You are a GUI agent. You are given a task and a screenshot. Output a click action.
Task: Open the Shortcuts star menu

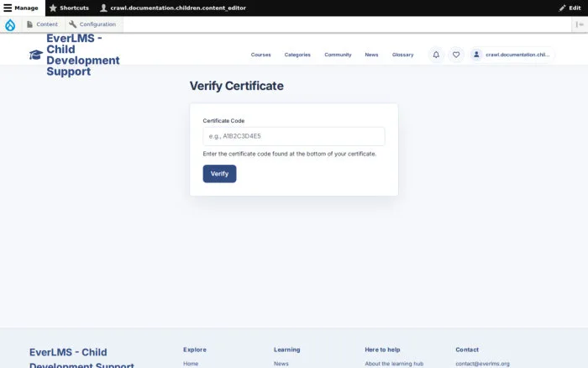69,8
